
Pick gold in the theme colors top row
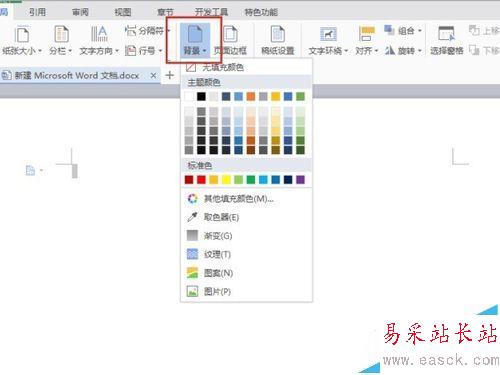(x=276, y=97)
